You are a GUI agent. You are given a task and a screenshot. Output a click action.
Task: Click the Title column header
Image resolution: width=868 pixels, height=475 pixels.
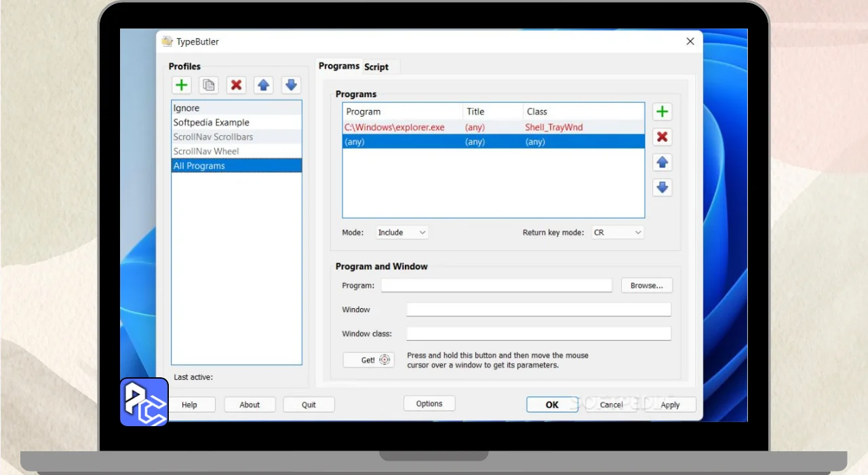tap(493, 111)
